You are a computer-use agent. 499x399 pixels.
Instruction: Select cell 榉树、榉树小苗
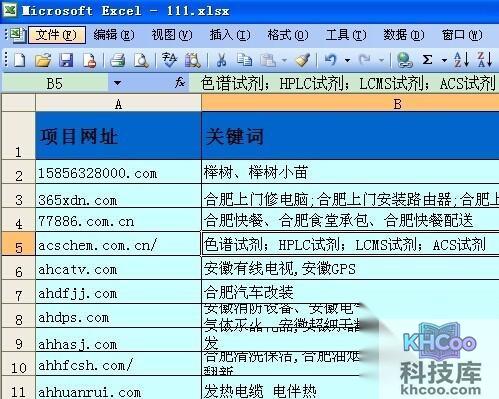(350, 172)
